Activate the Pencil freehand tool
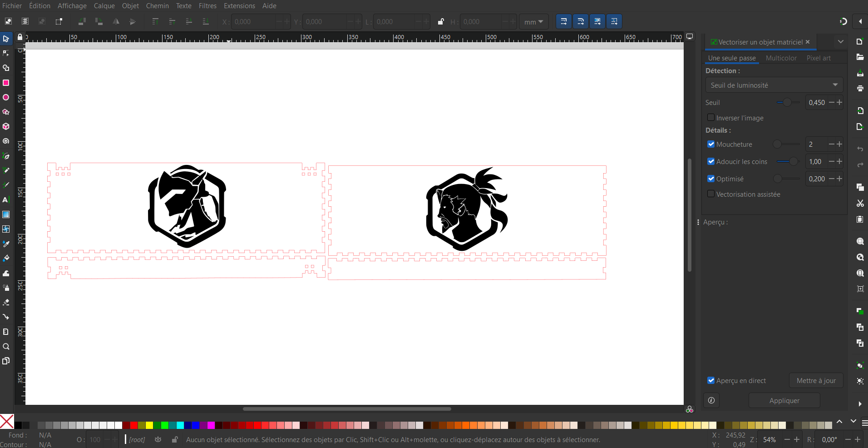Screen dimensions: 868x448 coord(6,170)
